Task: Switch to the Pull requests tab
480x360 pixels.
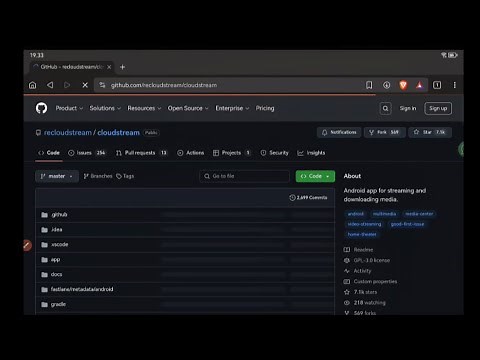Action: 141,153
